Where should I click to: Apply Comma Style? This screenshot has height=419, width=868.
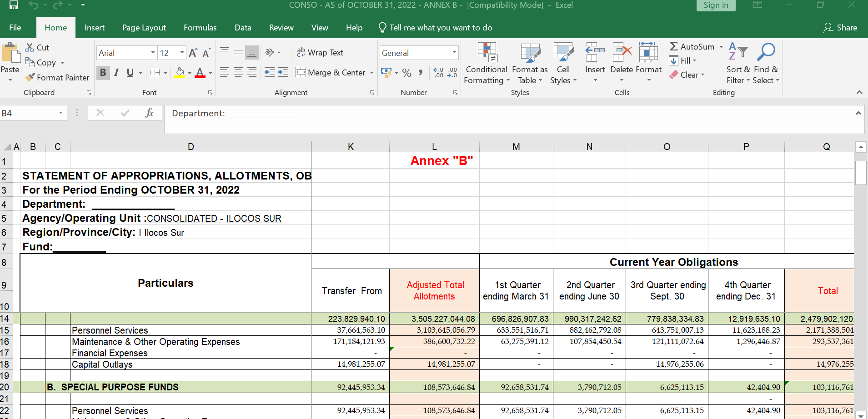(421, 73)
